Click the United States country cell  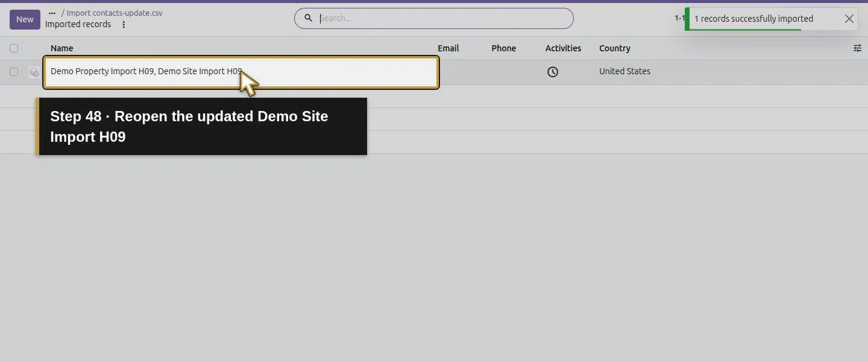624,71
